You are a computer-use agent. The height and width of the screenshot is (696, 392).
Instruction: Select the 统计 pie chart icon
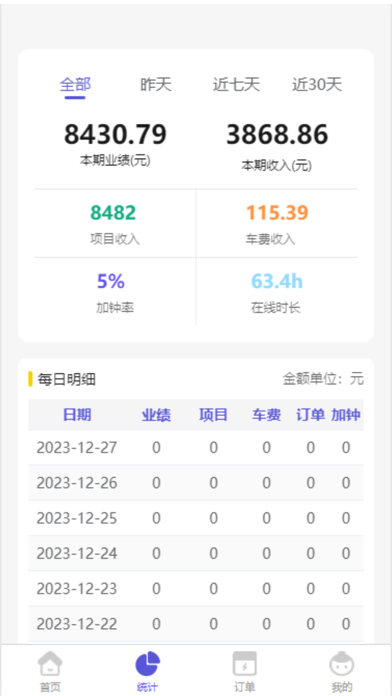(147, 664)
